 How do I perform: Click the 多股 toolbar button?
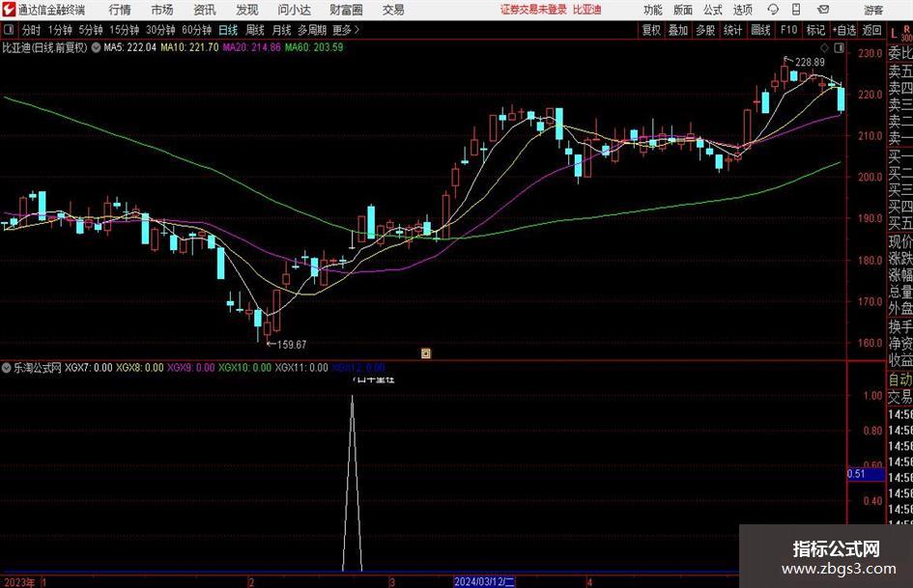[705, 30]
